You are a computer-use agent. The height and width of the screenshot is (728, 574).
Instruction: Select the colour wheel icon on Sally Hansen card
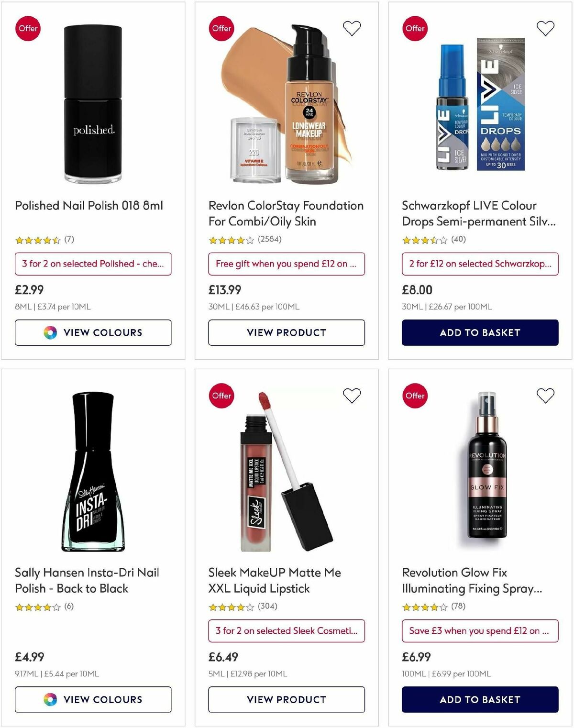coord(49,699)
